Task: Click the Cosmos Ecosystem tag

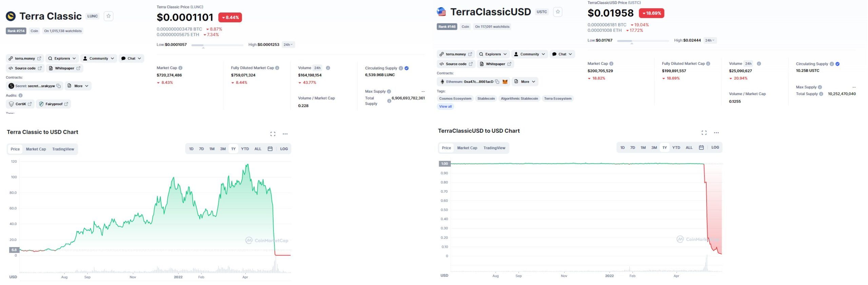Action: pos(455,98)
